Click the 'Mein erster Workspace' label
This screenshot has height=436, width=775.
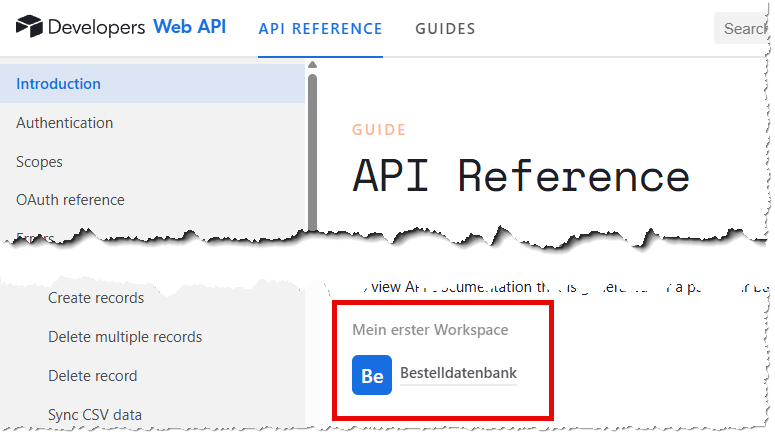[x=430, y=330]
